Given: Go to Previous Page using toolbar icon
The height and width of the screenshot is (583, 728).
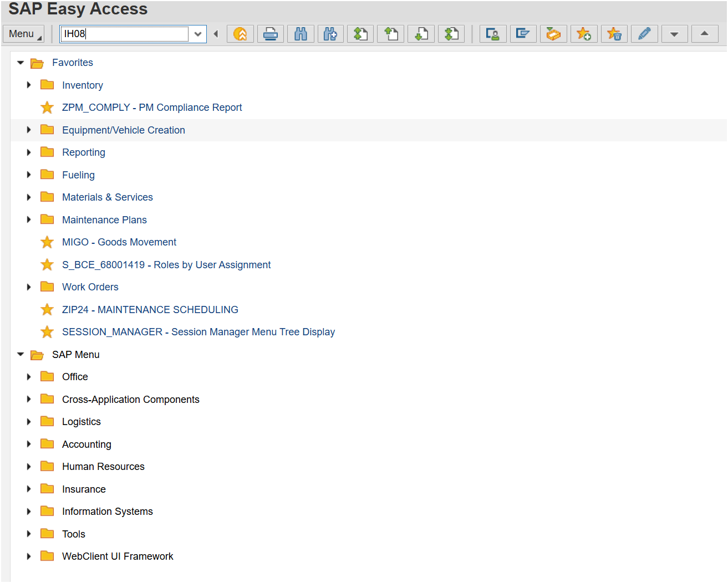Looking at the screenshot, I should 391,34.
